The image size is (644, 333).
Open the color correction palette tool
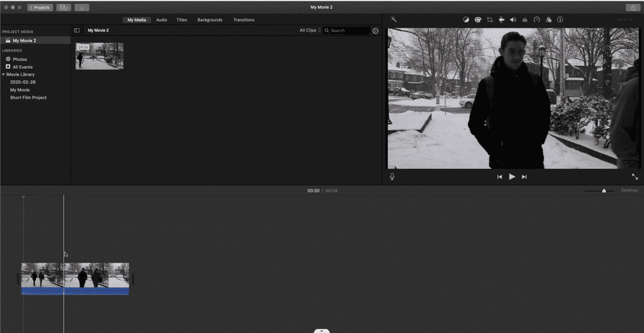[478, 20]
